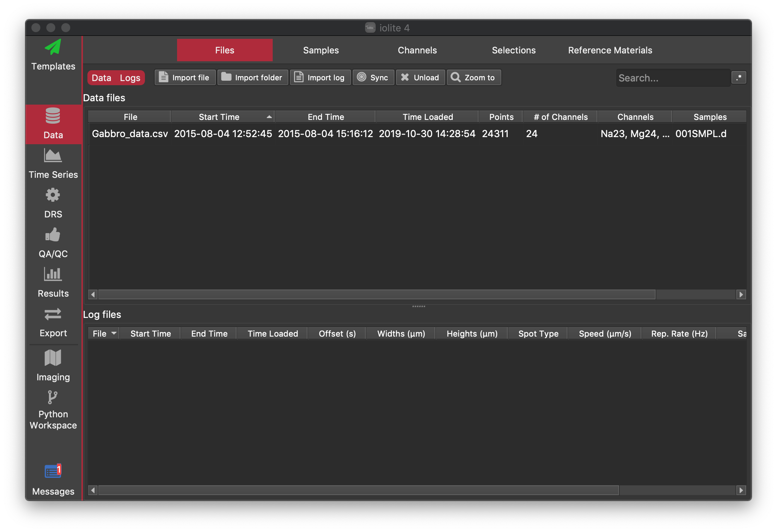Select the Import folder option
Screen dimensions: 777x532
click(251, 77)
